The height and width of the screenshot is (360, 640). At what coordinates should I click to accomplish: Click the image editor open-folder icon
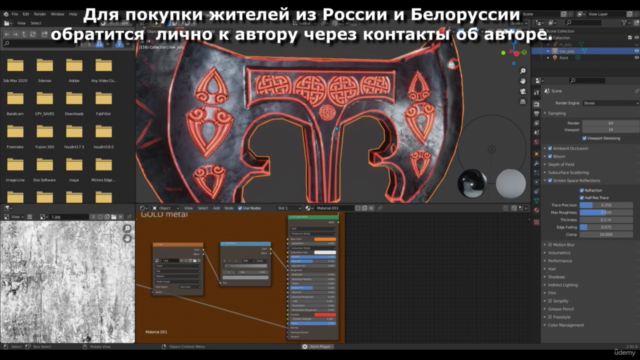[114, 217]
